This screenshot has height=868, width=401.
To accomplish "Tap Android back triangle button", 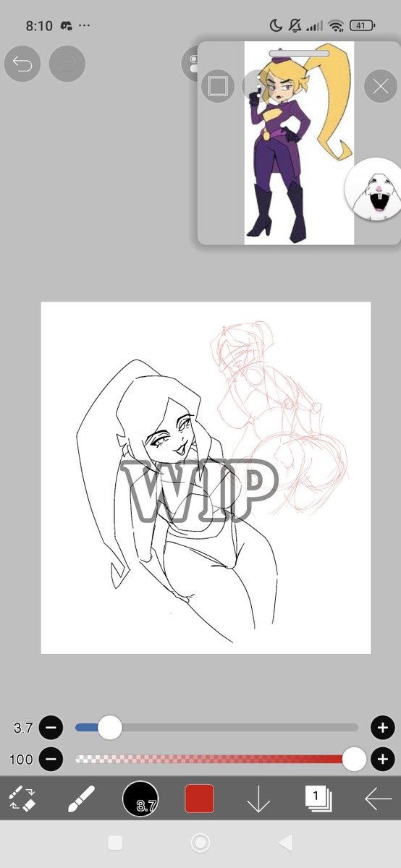I will point(285,843).
